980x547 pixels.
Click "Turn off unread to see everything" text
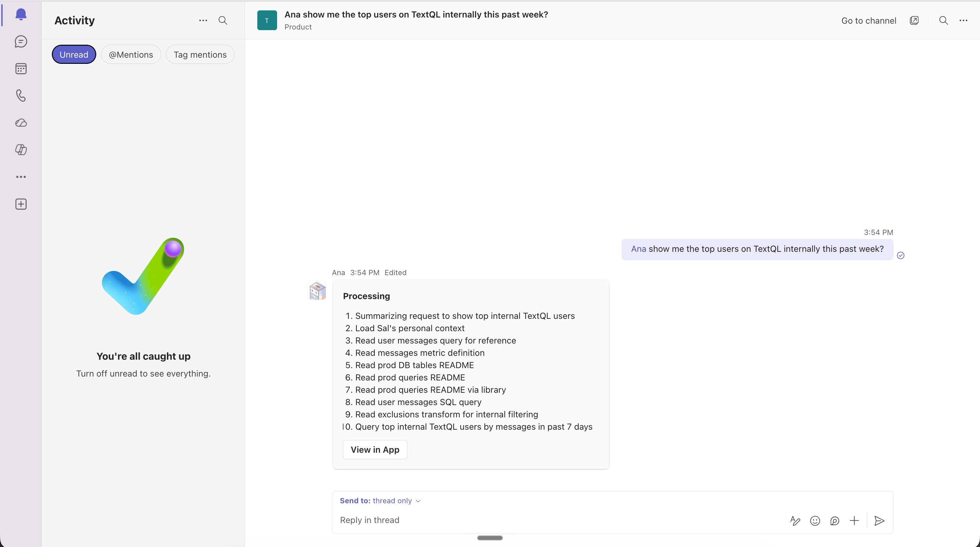point(143,374)
